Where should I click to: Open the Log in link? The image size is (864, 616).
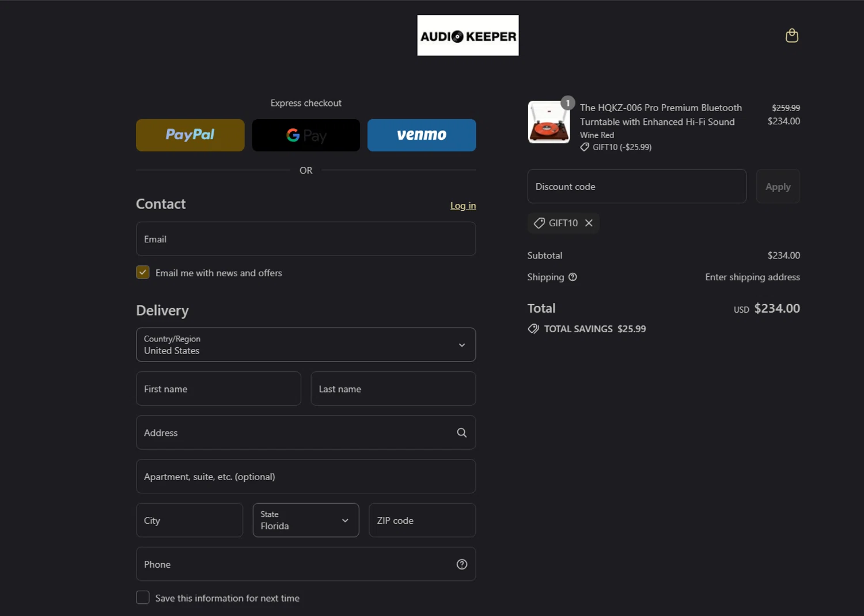(463, 206)
